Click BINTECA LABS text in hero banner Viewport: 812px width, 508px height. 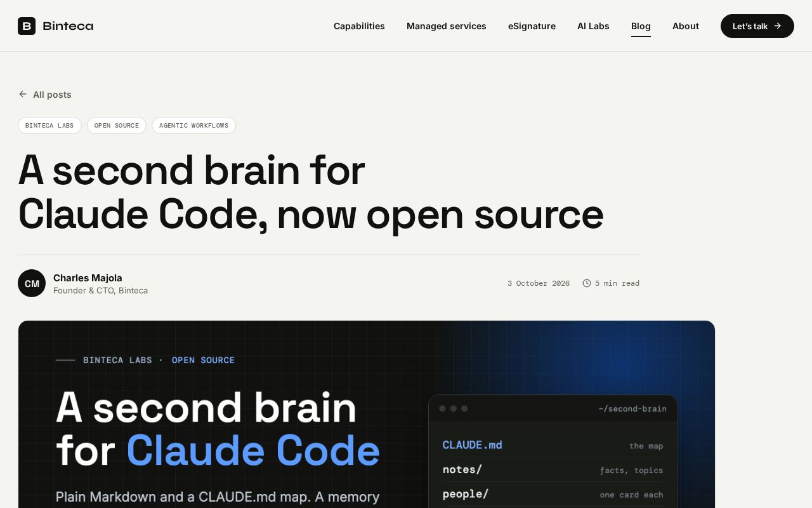pos(117,360)
